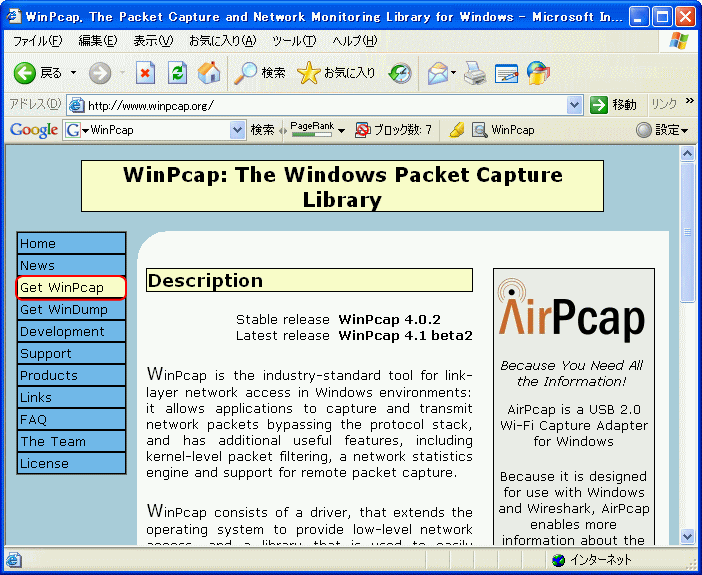Click WinPcap 4.0.2 stable release link
The image size is (702, 575).
[x=389, y=319]
